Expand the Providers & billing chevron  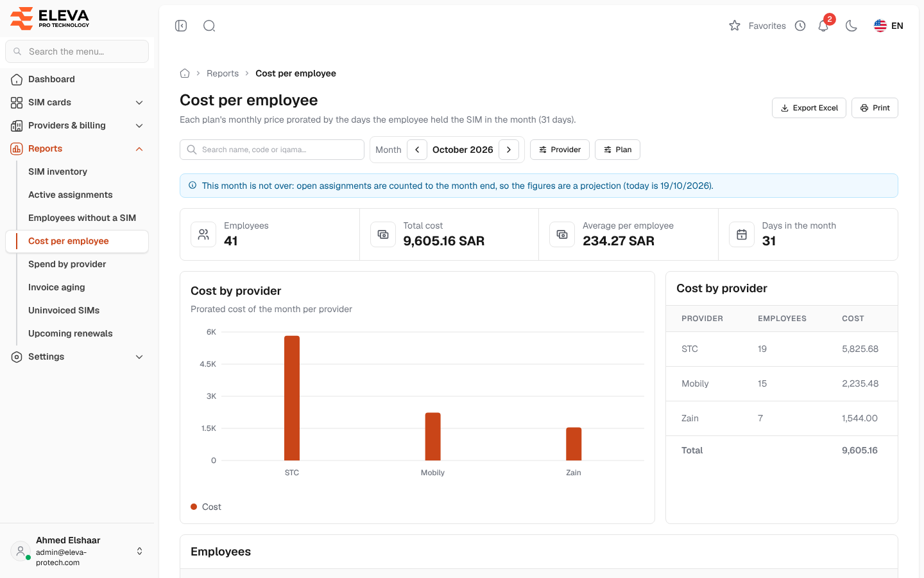click(x=139, y=125)
